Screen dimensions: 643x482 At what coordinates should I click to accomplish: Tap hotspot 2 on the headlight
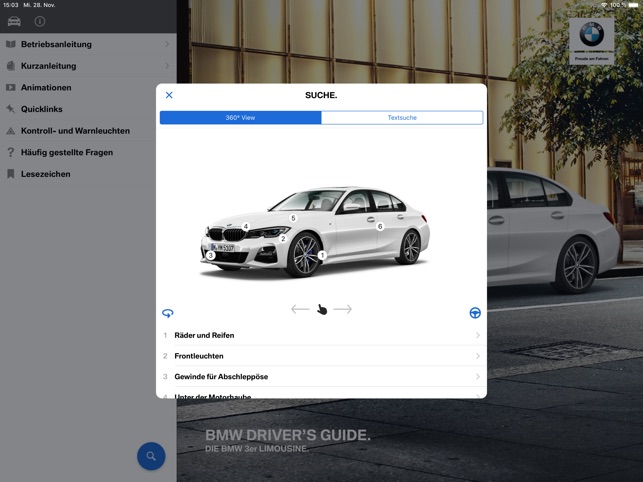pos(283,238)
